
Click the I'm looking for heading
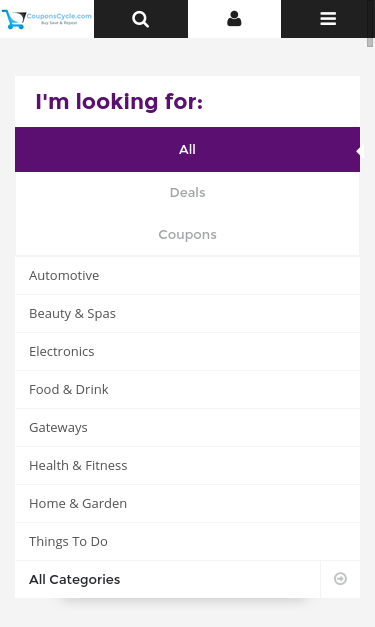pos(119,102)
